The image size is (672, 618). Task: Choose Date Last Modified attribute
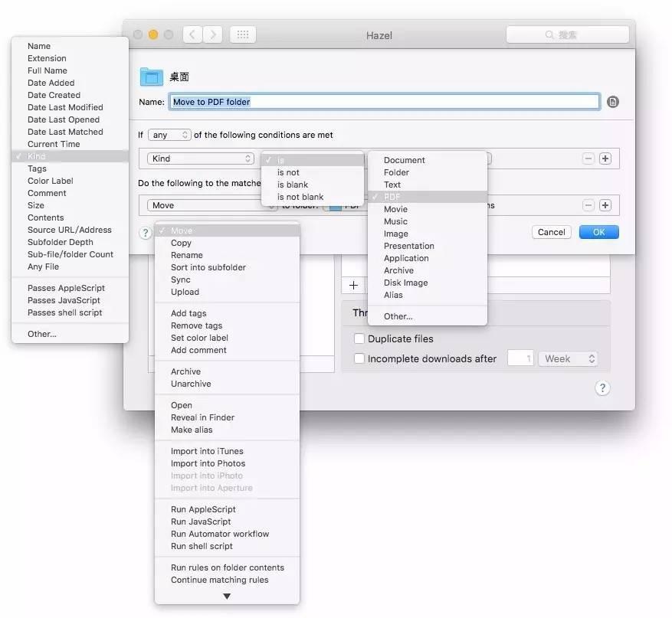(x=65, y=107)
